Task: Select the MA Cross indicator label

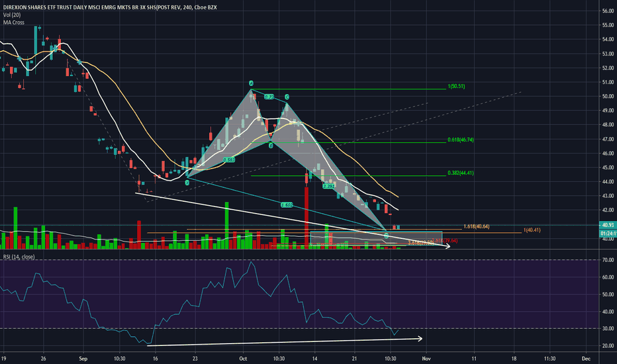Action: click(x=14, y=23)
